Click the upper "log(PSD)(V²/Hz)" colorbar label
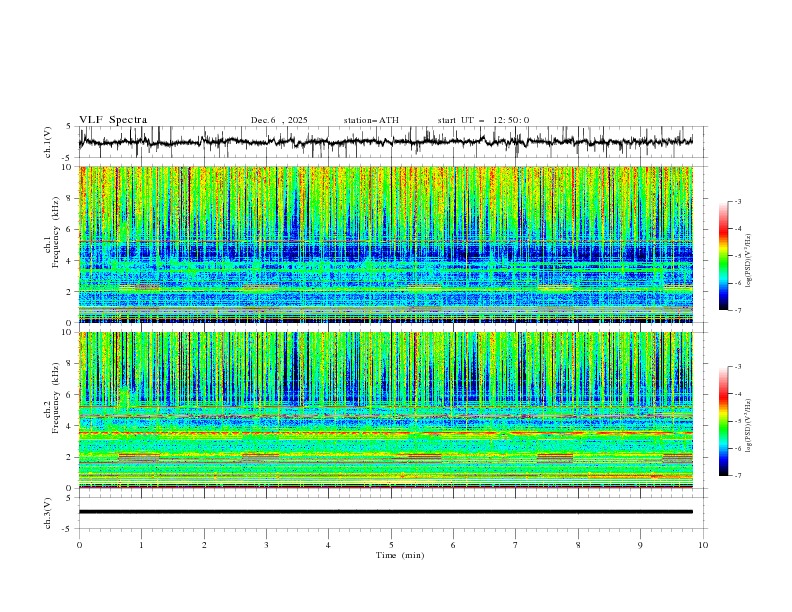792x612 pixels. click(x=748, y=261)
